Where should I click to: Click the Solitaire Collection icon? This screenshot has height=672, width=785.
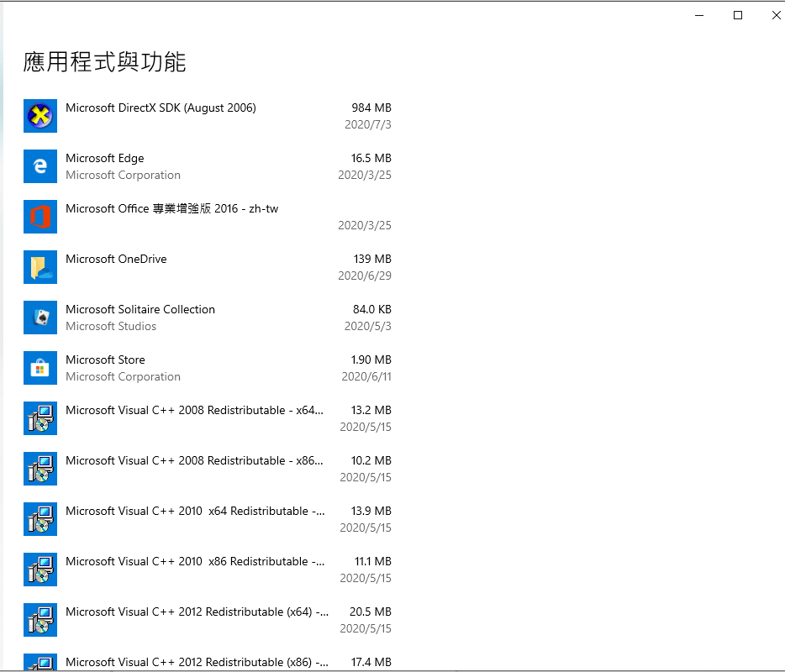click(x=40, y=318)
